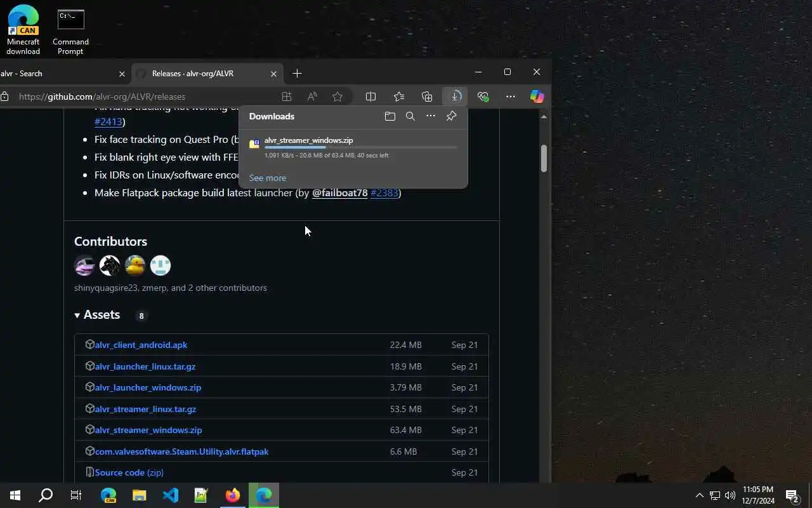Toggle the Downloads toolbar button
The image size is (812, 508).
pos(455,97)
